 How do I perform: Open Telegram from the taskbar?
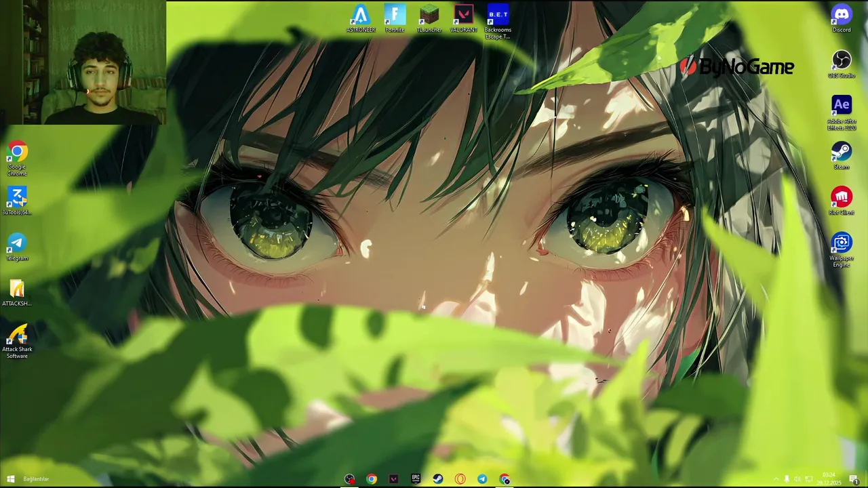[x=482, y=479]
